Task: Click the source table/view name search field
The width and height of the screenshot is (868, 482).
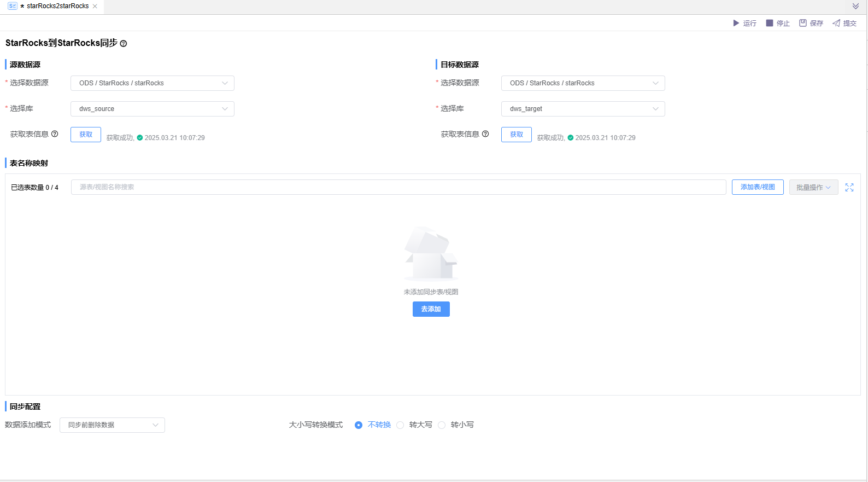Action: [x=398, y=187]
